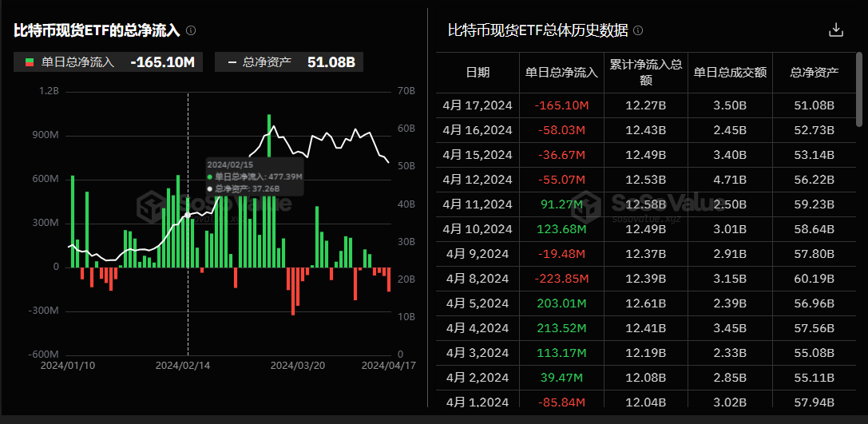Screen dimensions: 868x424
Task: Click info icon beside 比特币现货ETF的总净流入 title
Action: [191, 30]
